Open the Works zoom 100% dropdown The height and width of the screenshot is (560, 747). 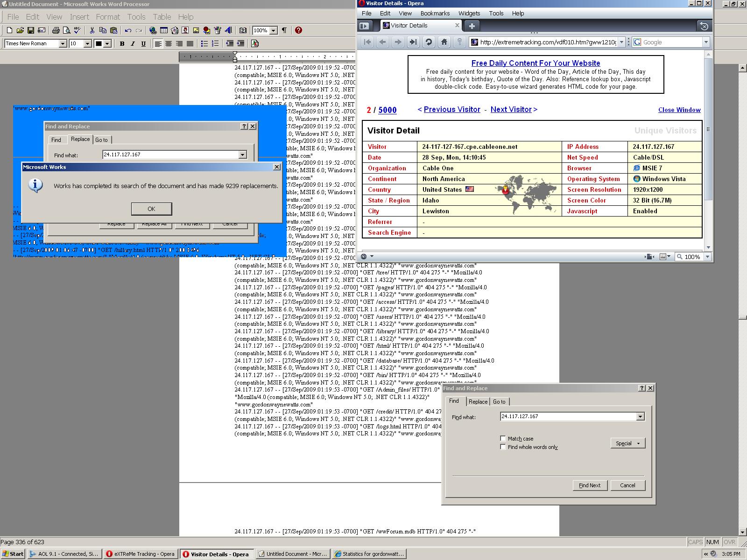coord(273,30)
